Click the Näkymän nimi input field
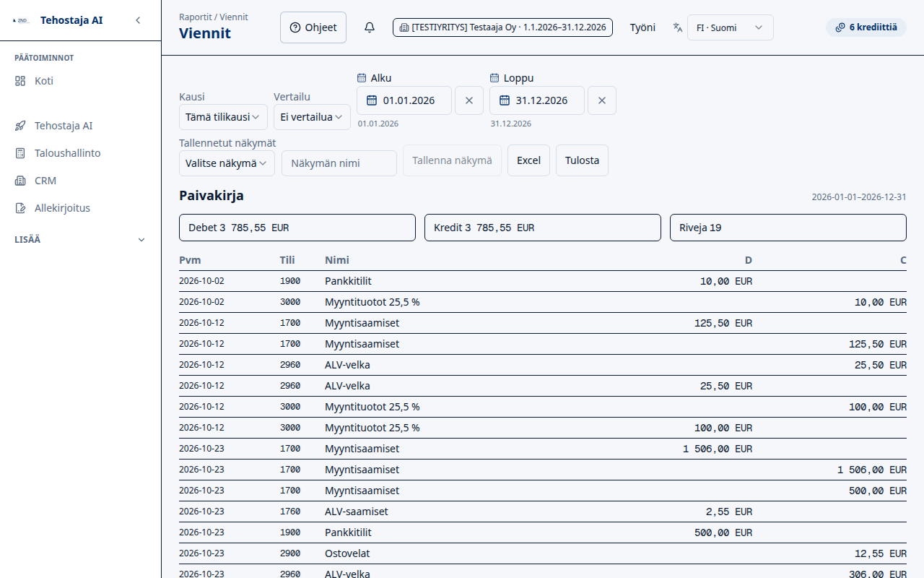924x578 pixels. click(x=339, y=163)
